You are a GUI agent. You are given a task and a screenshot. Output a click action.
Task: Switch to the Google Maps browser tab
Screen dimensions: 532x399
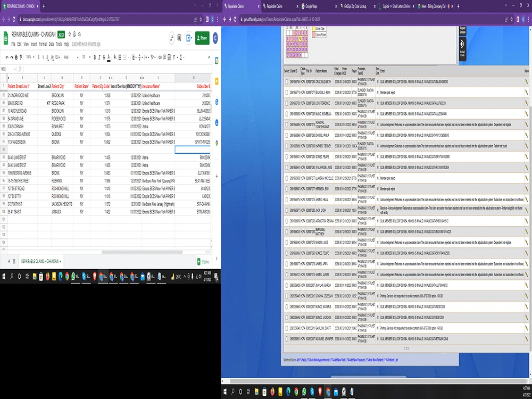318,6
